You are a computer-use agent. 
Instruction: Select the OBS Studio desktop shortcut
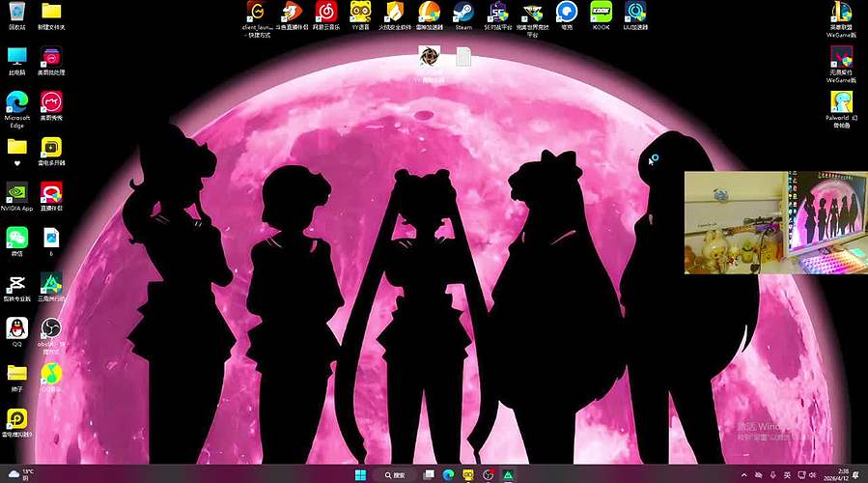click(51, 328)
